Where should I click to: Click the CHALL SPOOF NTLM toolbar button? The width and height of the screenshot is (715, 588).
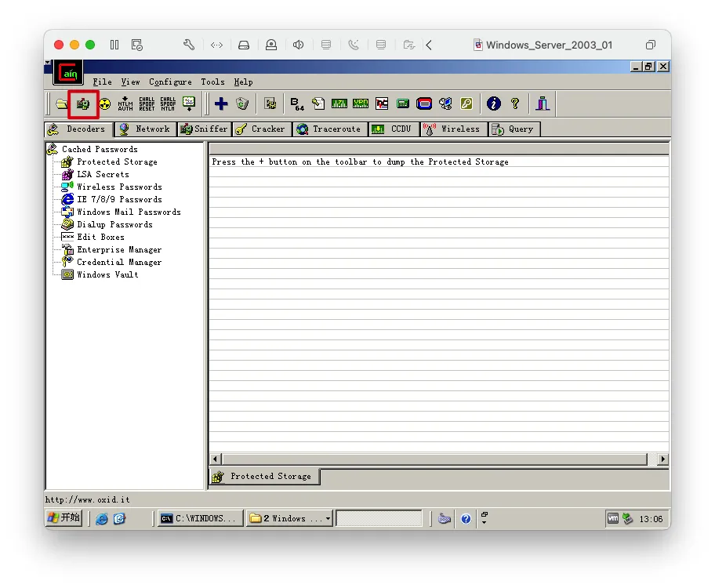pos(168,104)
